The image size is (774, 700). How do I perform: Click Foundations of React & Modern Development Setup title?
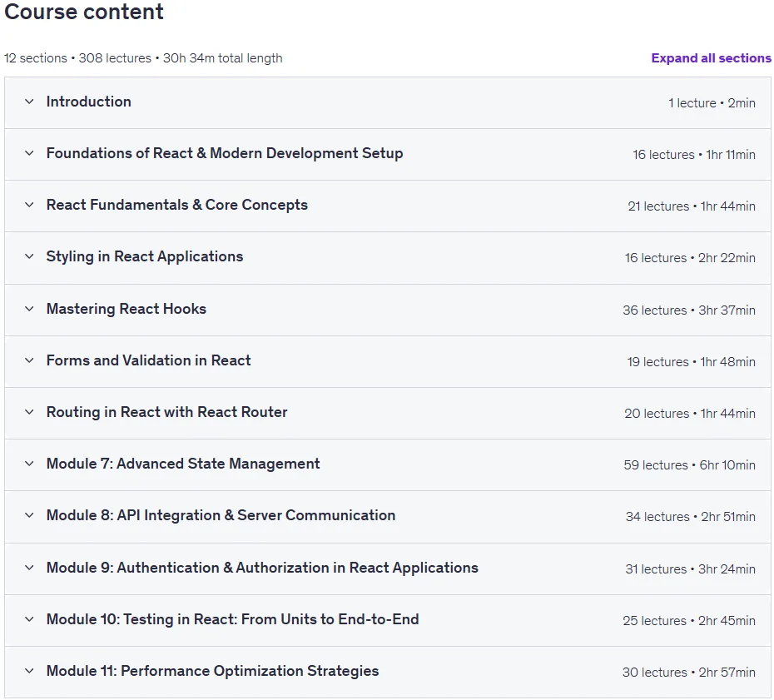tap(225, 153)
